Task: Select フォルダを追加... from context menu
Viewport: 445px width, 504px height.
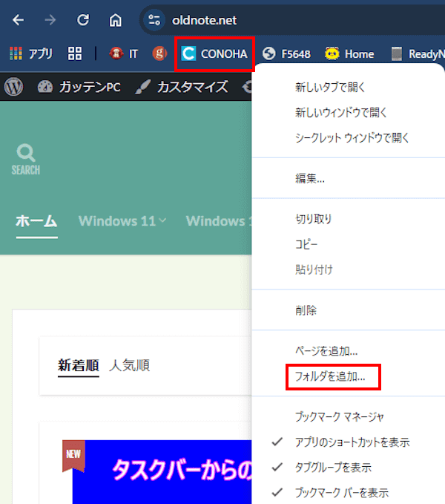Action: [x=330, y=376]
